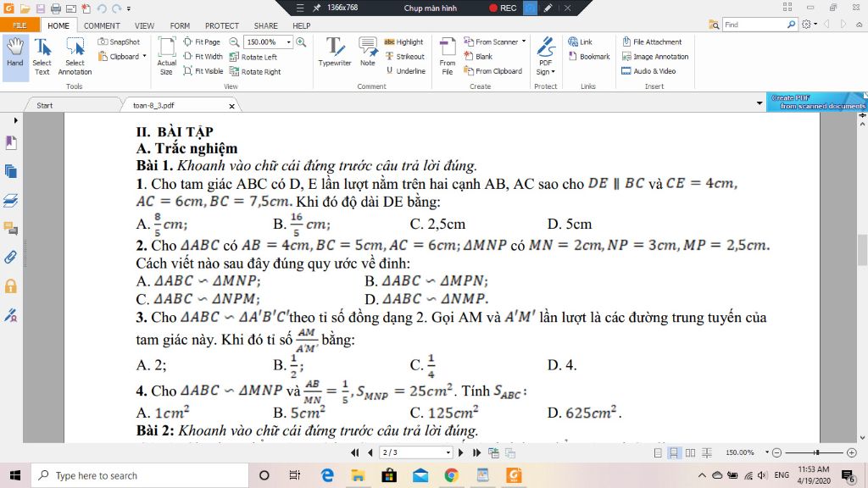Screen dimensions: 868x488
Task: Enable the Underline tool
Action: (x=405, y=71)
